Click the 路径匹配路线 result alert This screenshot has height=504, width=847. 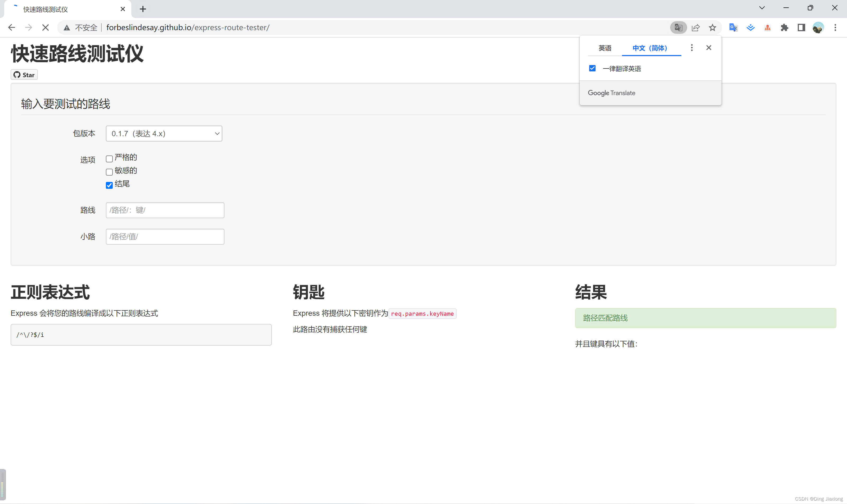tap(706, 318)
